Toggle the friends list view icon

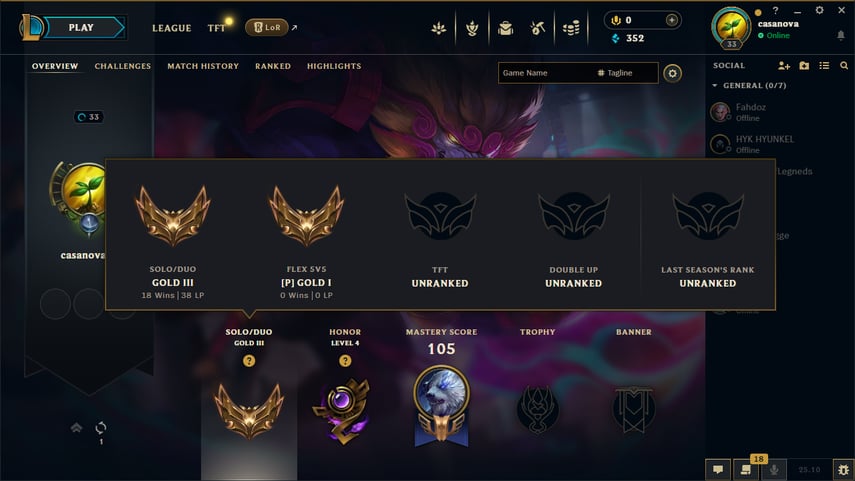point(824,65)
